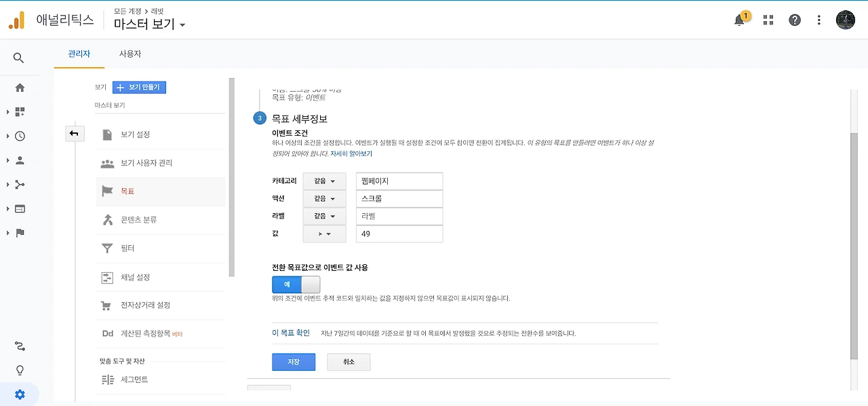The height and width of the screenshot is (406, 868).
Task: Open the notifications bell
Action: pyautogui.click(x=739, y=20)
